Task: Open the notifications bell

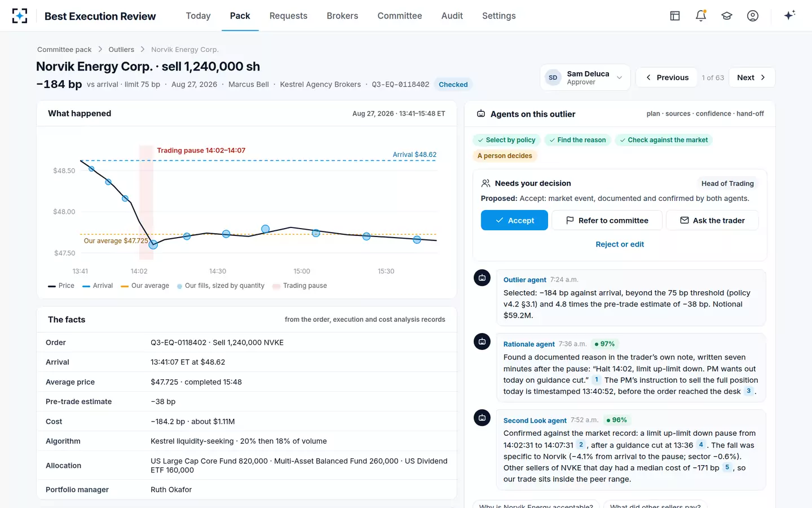Action: click(701, 16)
